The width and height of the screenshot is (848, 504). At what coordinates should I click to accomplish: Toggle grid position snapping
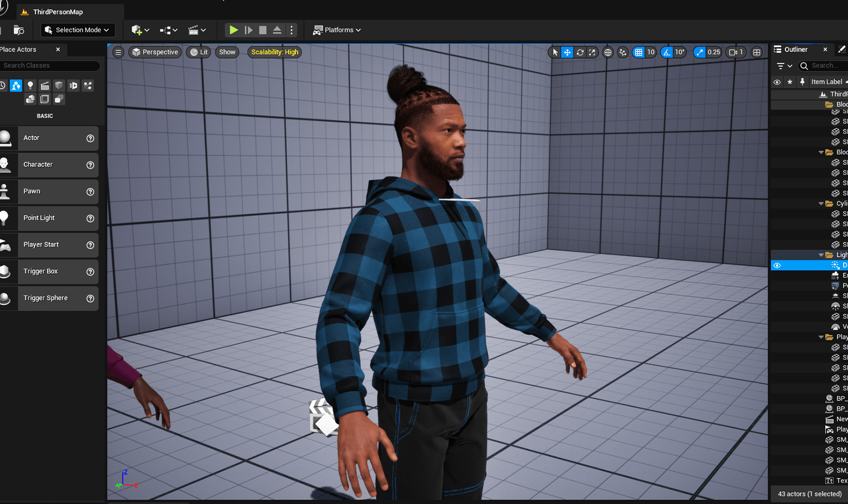(x=639, y=52)
